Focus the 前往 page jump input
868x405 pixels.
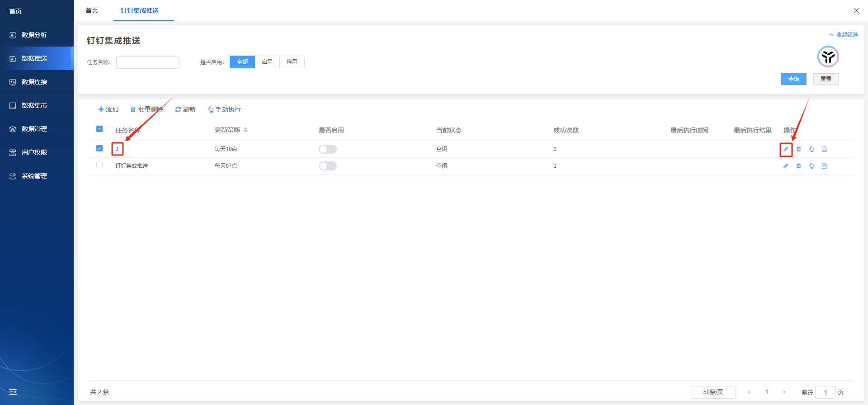click(x=826, y=392)
